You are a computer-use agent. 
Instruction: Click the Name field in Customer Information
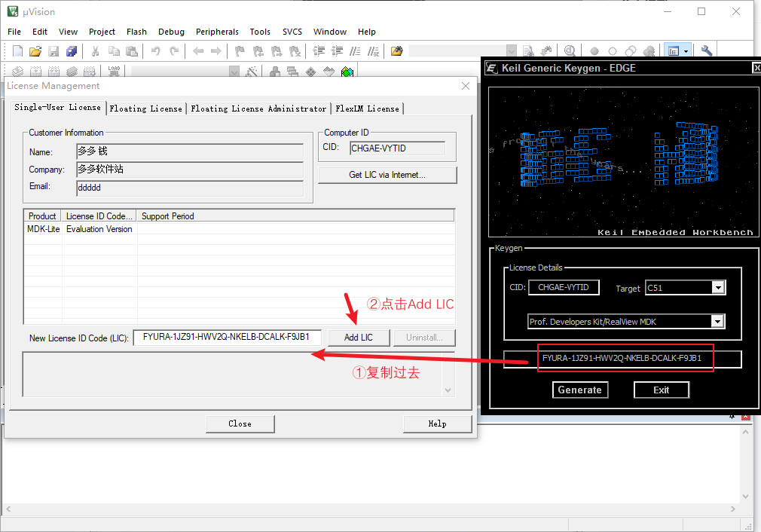(190, 152)
